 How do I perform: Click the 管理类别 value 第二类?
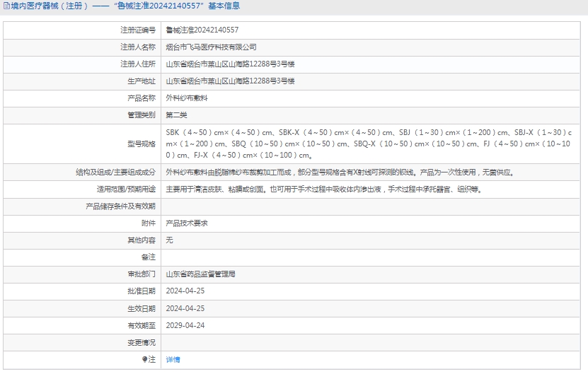pyautogui.click(x=176, y=115)
